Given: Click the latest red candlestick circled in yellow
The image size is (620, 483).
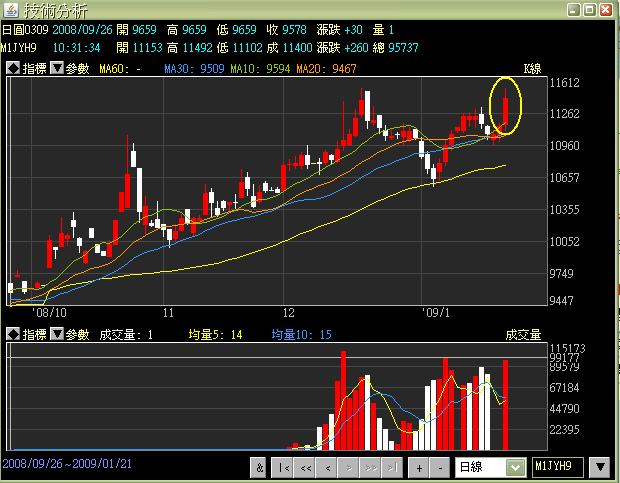Looking at the screenshot, I should (505, 111).
